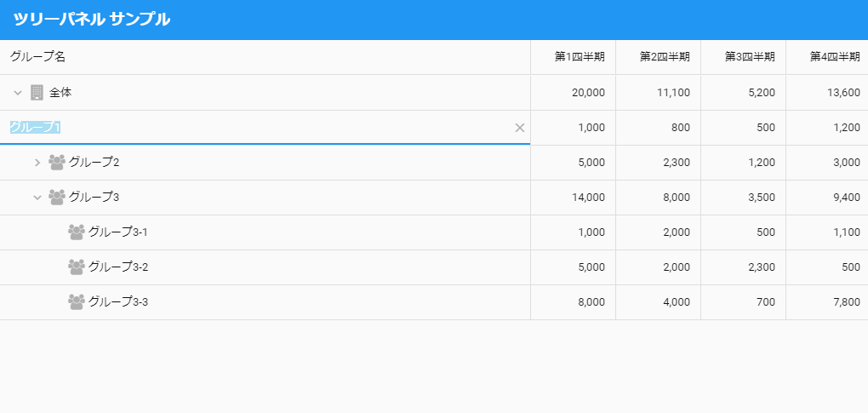Select the 全体 row label
The width and height of the screenshot is (868, 413).
60,93
